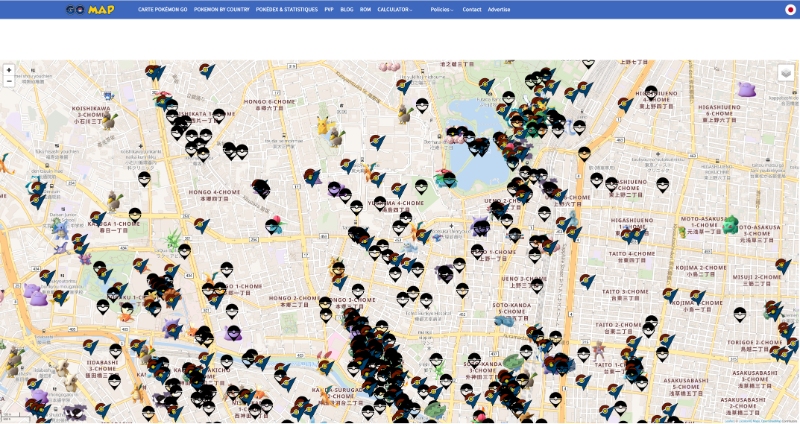
Task: Go to Pokemon By Country page
Action: click(221, 9)
